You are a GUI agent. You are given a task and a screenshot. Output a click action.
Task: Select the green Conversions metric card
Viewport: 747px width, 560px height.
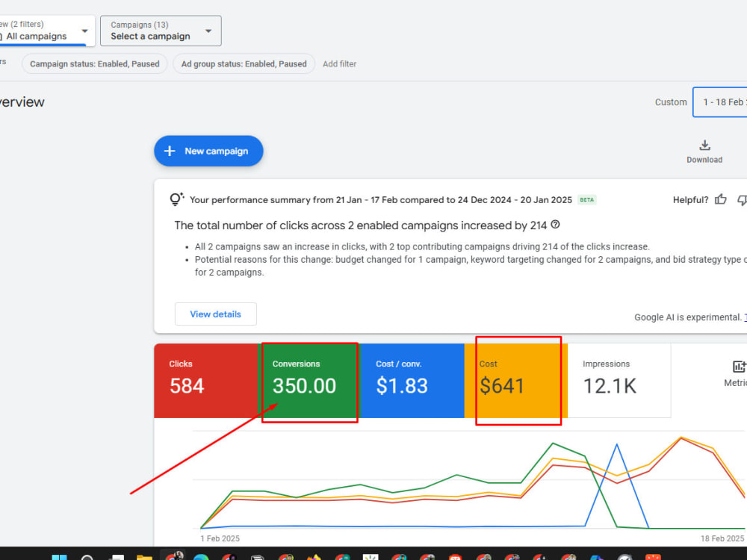coord(309,381)
